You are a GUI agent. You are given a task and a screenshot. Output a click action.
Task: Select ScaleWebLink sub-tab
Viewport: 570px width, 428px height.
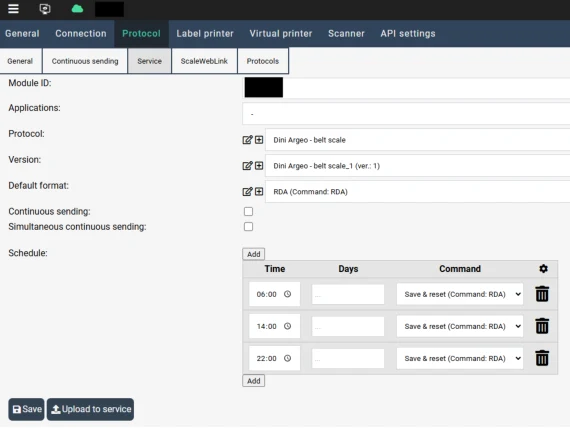pyautogui.click(x=204, y=61)
